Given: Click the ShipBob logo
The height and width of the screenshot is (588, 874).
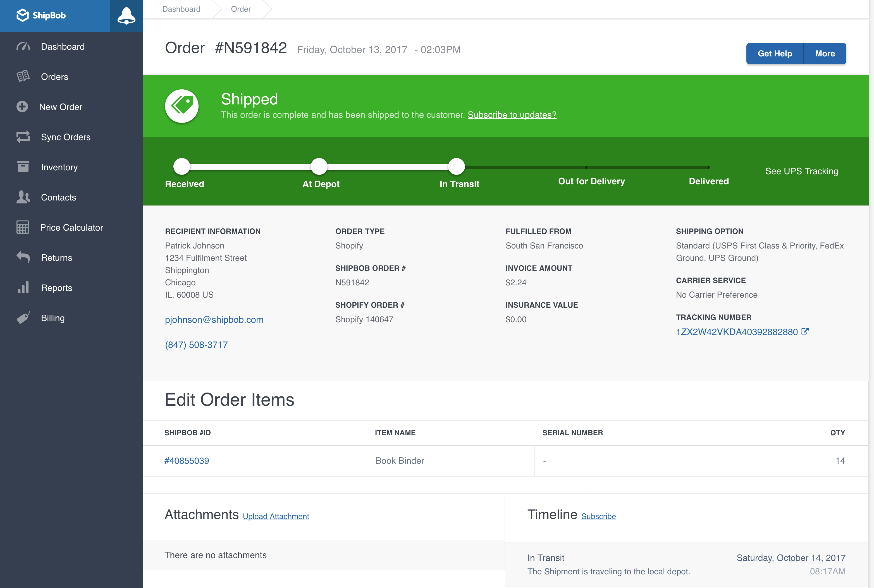Looking at the screenshot, I should (41, 15).
